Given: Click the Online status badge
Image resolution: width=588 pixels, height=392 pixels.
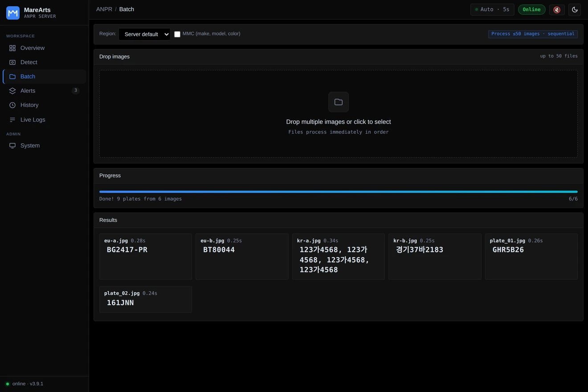Looking at the screenshot, I should click(x=531, y=9).
